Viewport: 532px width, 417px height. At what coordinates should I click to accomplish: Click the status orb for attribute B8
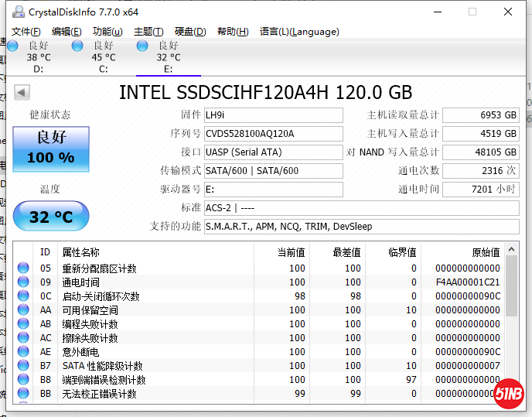point(23,380)
